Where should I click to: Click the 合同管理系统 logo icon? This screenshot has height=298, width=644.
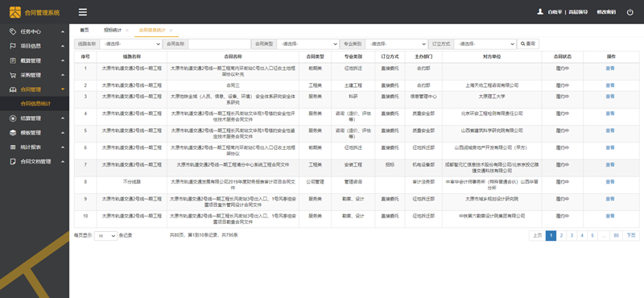point(15,12)
